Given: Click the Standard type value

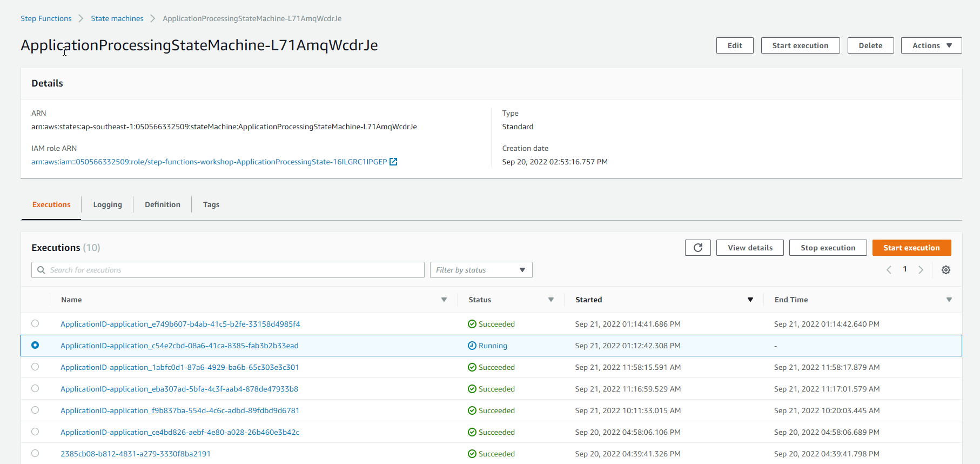Looking at the screenshot, I should [x=518, y=127].
